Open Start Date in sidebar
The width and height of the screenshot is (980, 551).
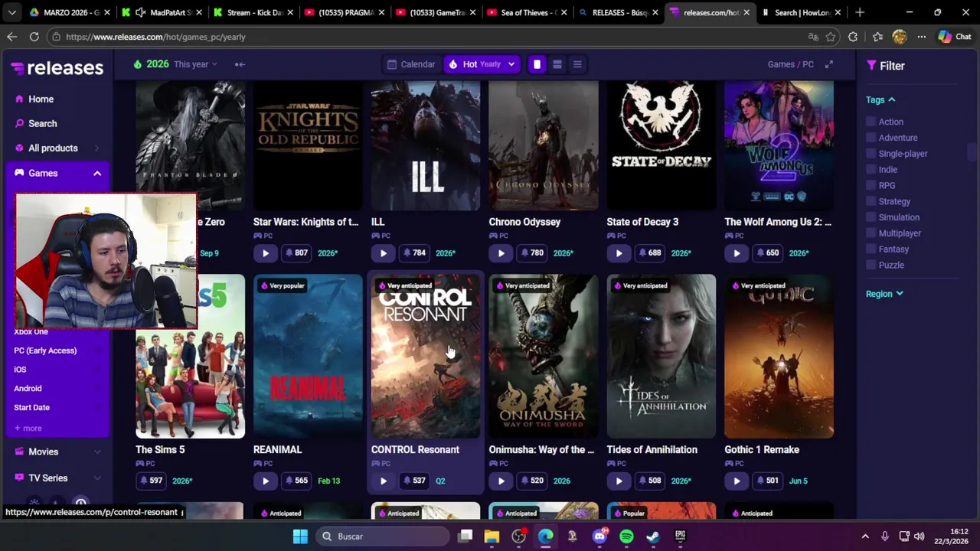coord(31,408)
